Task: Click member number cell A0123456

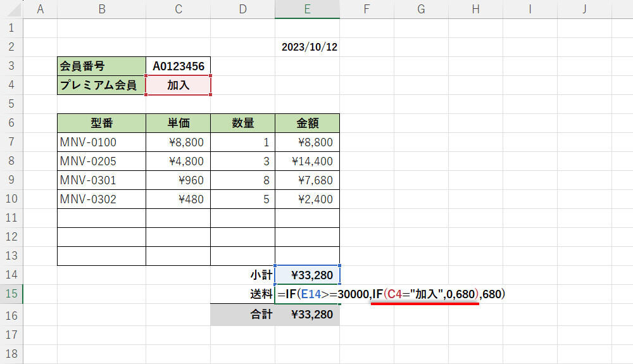Action: point(178,66)
